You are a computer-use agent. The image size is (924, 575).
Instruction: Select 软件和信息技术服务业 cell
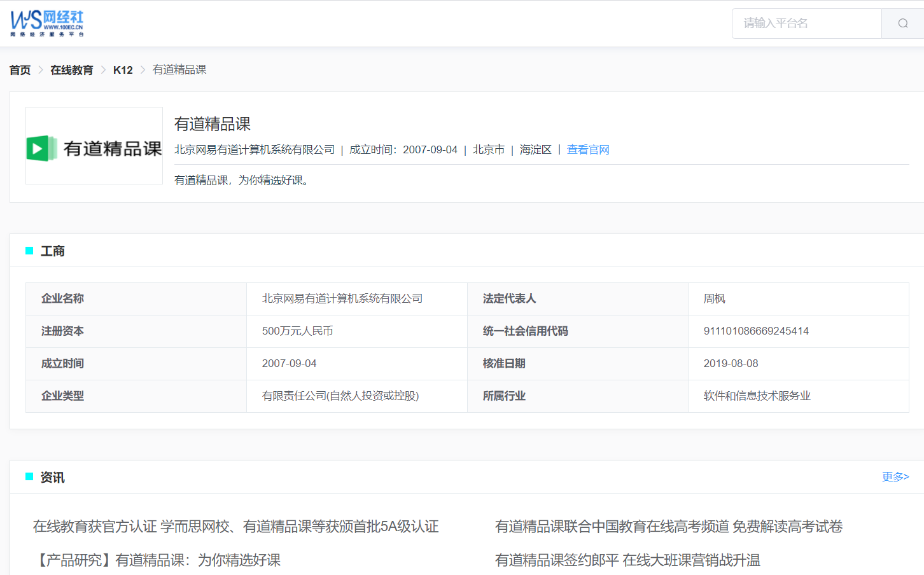click(x=799, y=396)
